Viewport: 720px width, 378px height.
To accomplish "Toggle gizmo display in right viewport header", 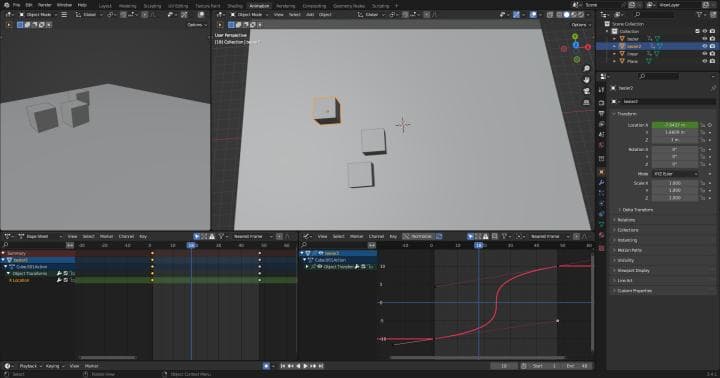I will (x=517, y=15).
